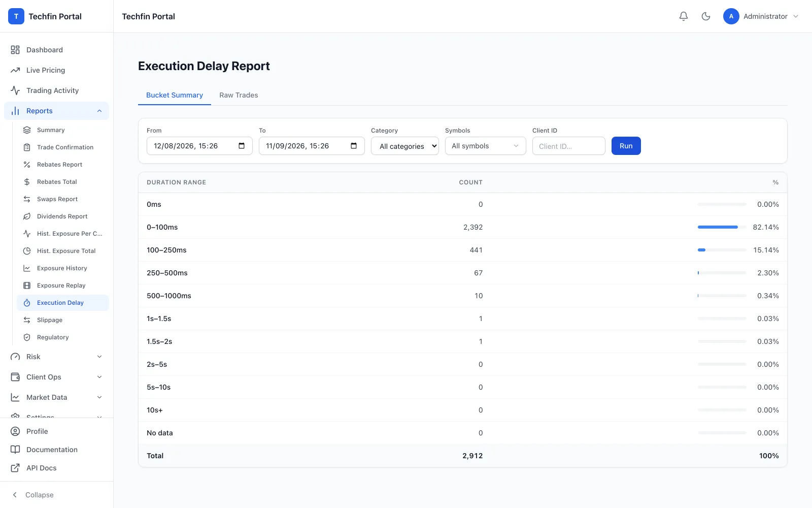Run the execution delay report
This screenshot has height=508, width=812.
tap(626, 146)
